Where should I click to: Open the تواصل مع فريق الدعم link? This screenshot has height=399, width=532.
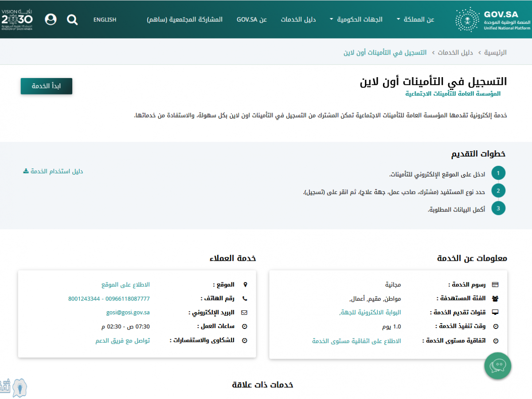pyautogui.click(x=123, y=341)
